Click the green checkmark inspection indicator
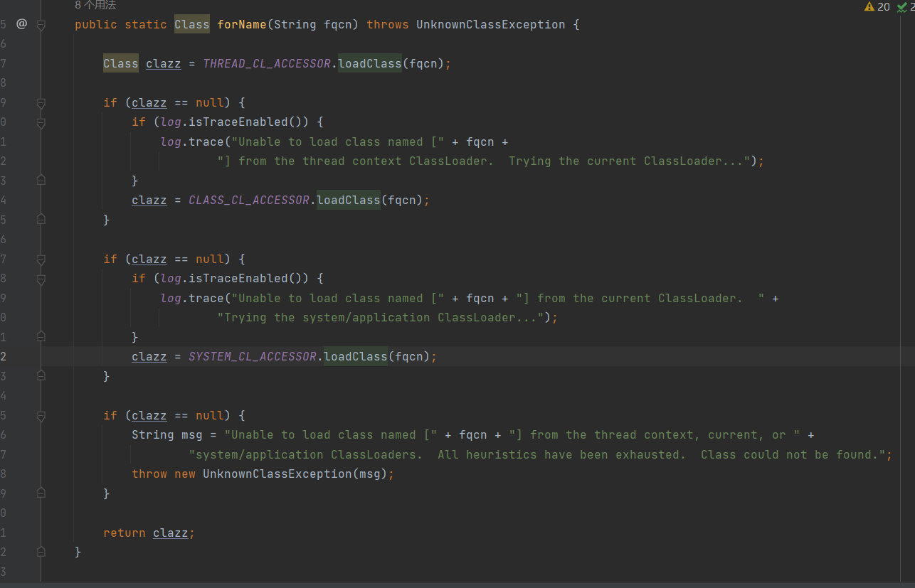This screenshot has width=915, height=588. [x=901, y=6]
